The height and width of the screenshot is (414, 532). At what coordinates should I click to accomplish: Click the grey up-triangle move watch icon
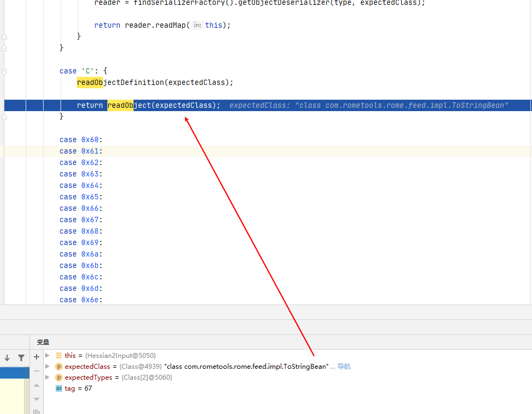[37, 385]
